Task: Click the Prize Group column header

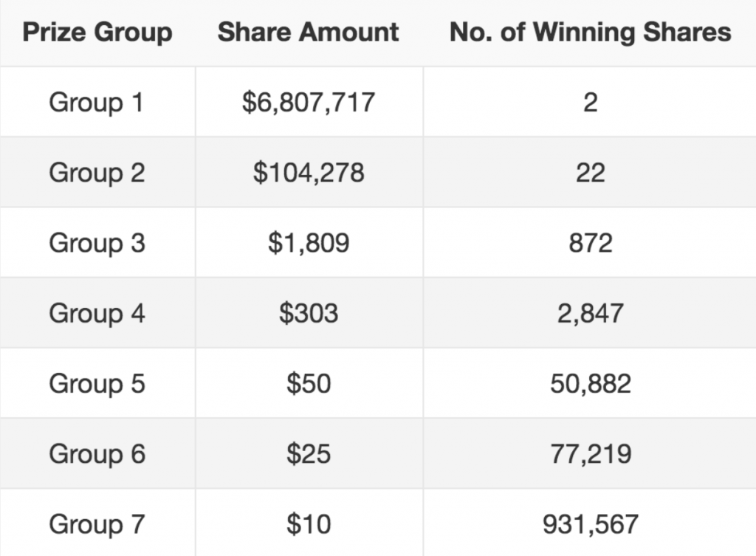Action: (x=97, y=32)
